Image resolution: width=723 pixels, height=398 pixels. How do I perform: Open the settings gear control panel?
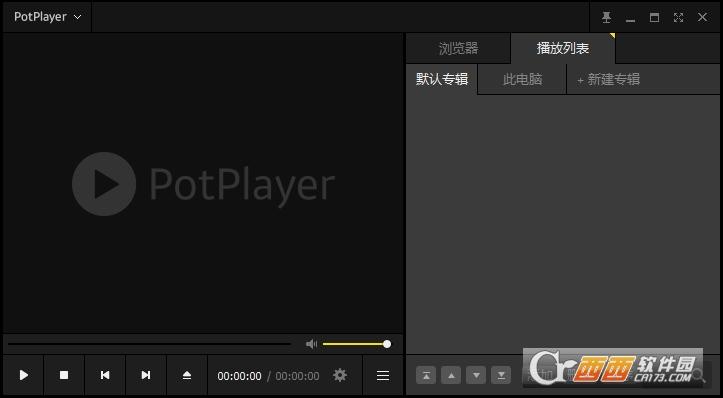(340, 375)
